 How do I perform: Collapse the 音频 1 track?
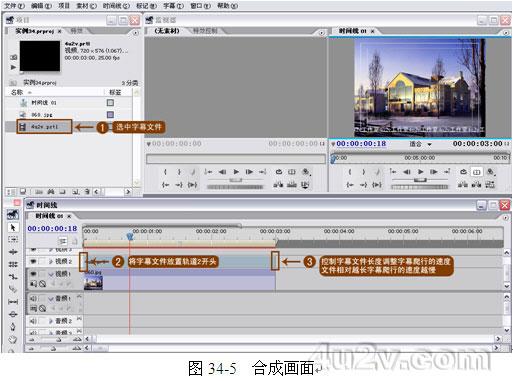tap(51, 299)
